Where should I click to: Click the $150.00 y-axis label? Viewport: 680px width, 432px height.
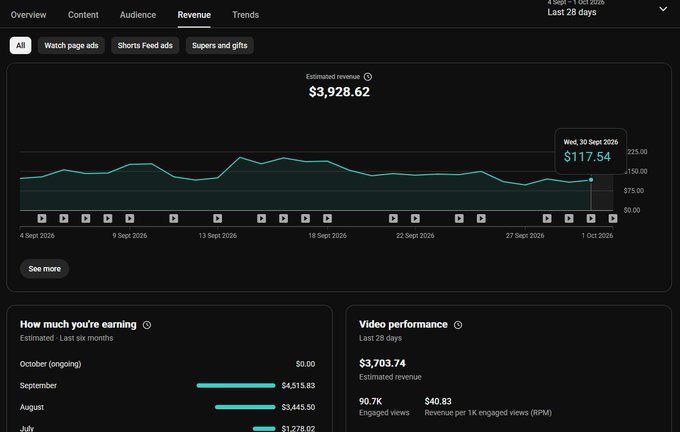coord(635,171)
